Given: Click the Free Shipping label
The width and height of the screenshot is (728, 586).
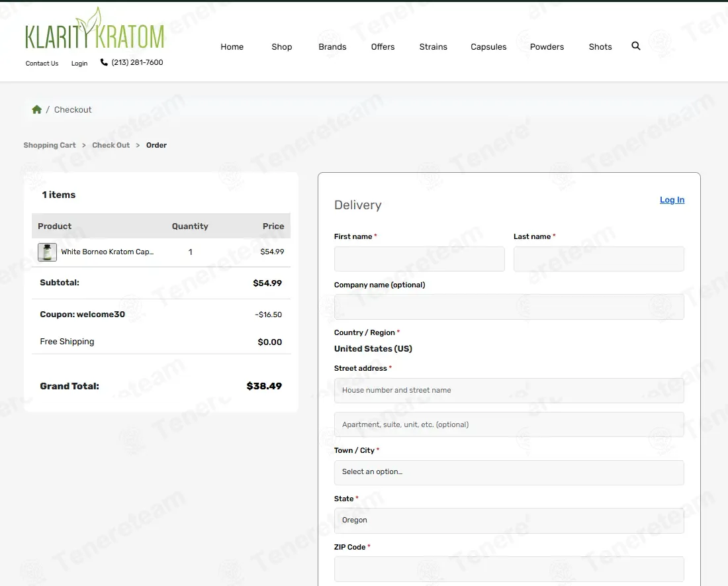Looking at the screenshot, I should 67,342.
